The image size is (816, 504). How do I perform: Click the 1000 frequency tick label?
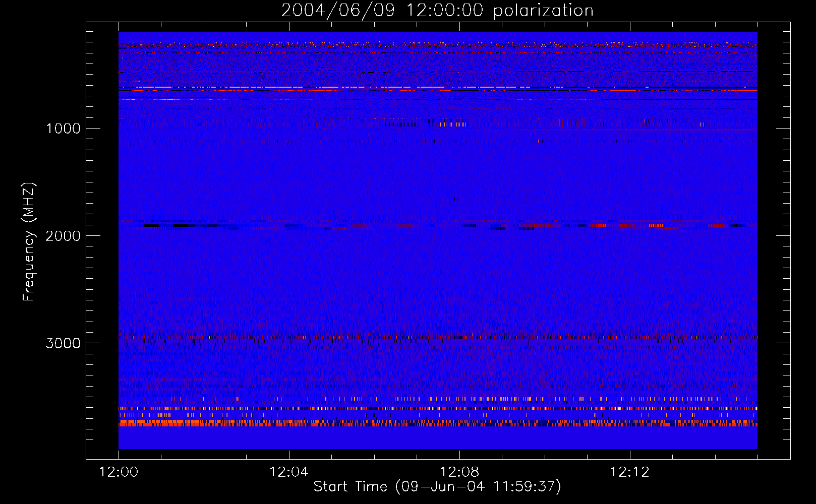click(63, 129)
